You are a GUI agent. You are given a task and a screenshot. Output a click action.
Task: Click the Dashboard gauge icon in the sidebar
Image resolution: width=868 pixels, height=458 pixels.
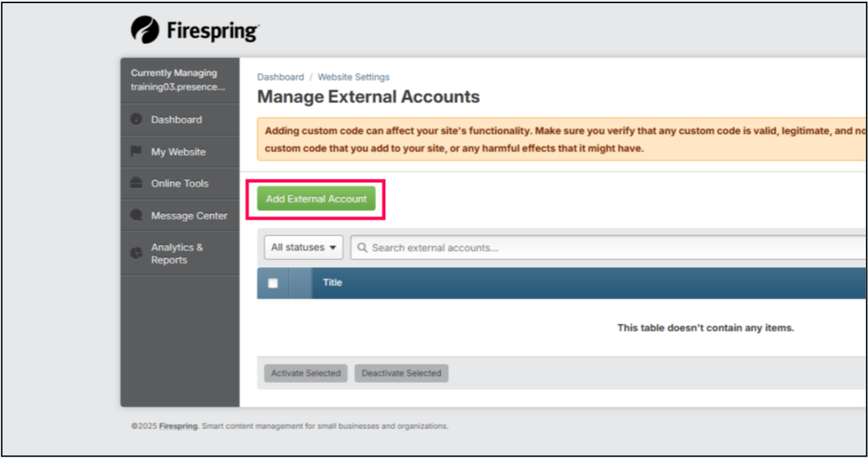pyautogui.click(x=136, y=120)
